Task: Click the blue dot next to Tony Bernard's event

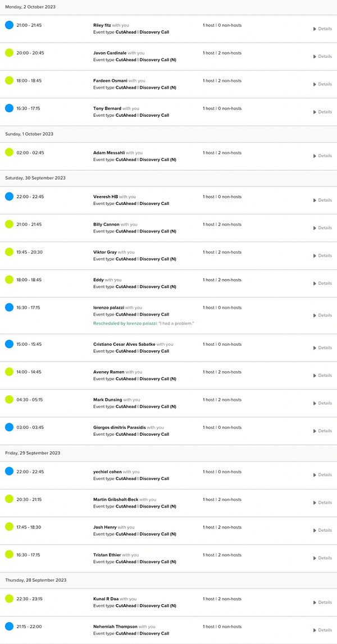Action: [8, 108]
